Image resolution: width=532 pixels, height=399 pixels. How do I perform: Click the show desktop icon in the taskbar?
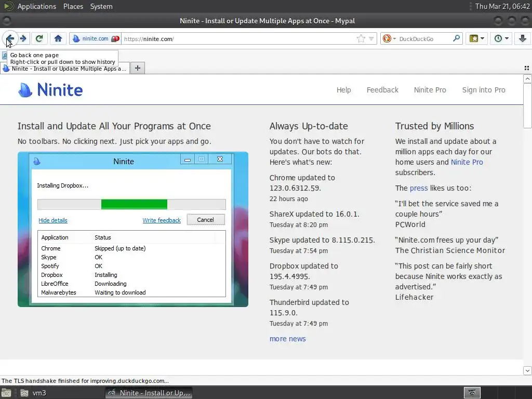6,393
